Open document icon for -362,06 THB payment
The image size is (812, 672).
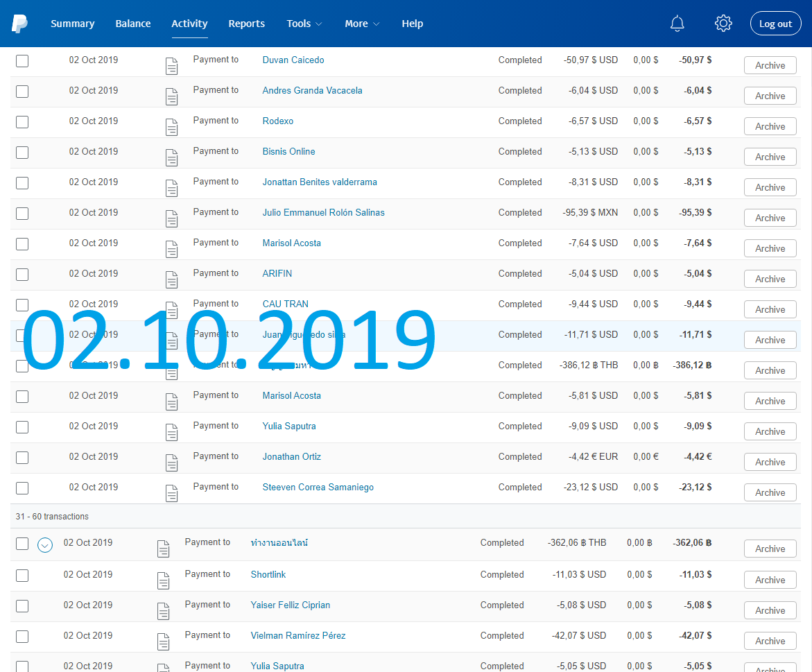pyautogui.click(x=163, y=549)
